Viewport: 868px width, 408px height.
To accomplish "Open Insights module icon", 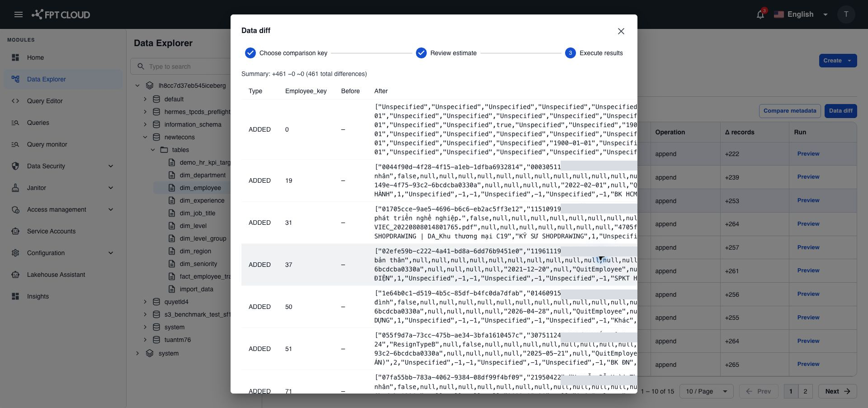I will pyautogui.click(x=15, y=296).
